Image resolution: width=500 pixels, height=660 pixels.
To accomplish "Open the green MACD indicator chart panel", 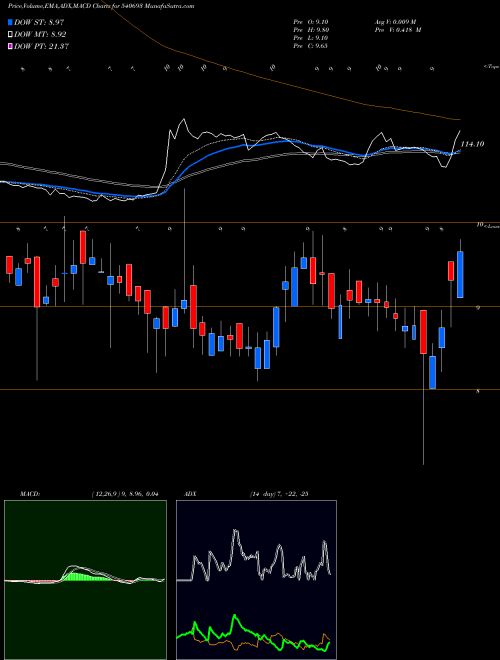I will (x=85, y=580).
